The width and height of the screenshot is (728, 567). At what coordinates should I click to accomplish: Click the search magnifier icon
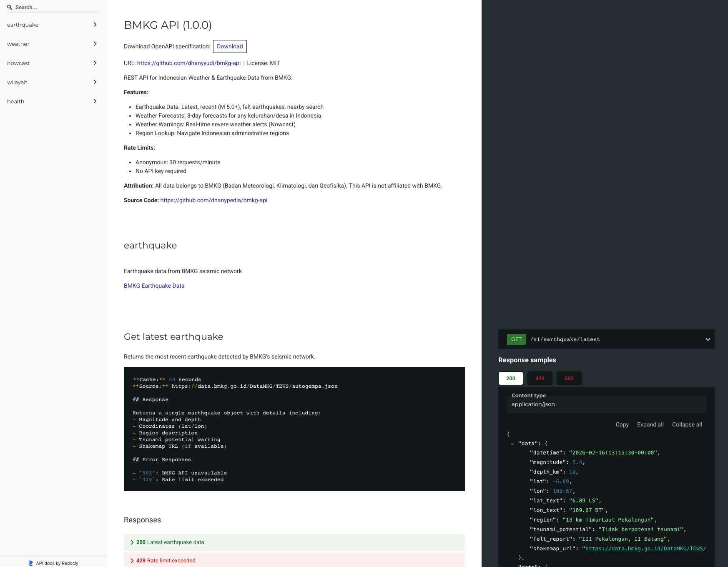10,7
